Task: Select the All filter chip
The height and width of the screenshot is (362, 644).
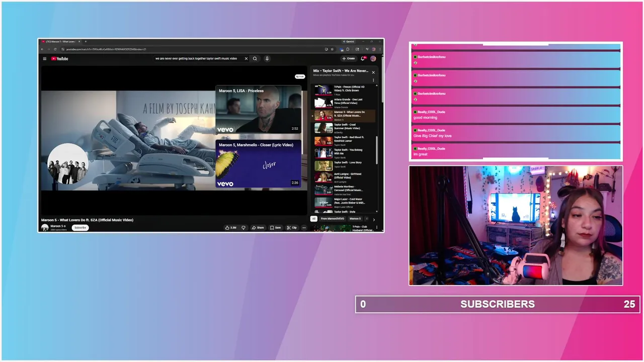Action: tap(314, 219)
